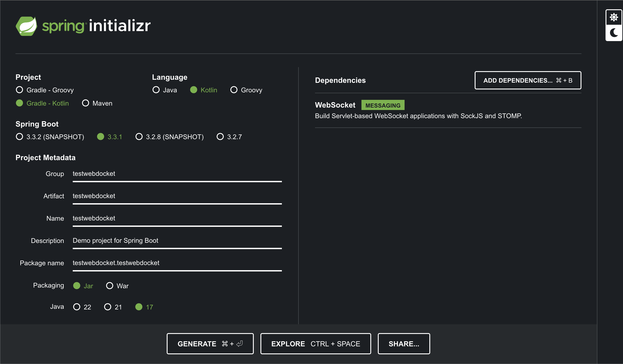The height and width of the screenshot is (364, 623).
Task: Set Java version to 21
Action: (x=107, y=307)
